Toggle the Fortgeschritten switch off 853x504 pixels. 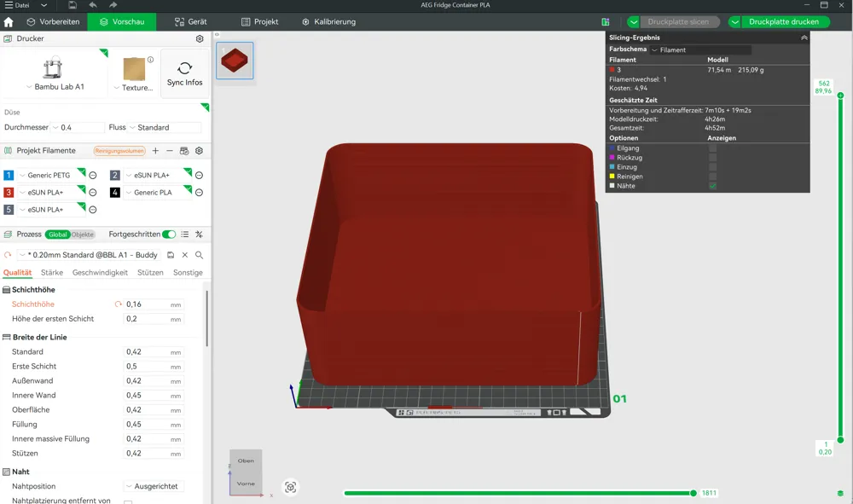(x=170, y=234)
